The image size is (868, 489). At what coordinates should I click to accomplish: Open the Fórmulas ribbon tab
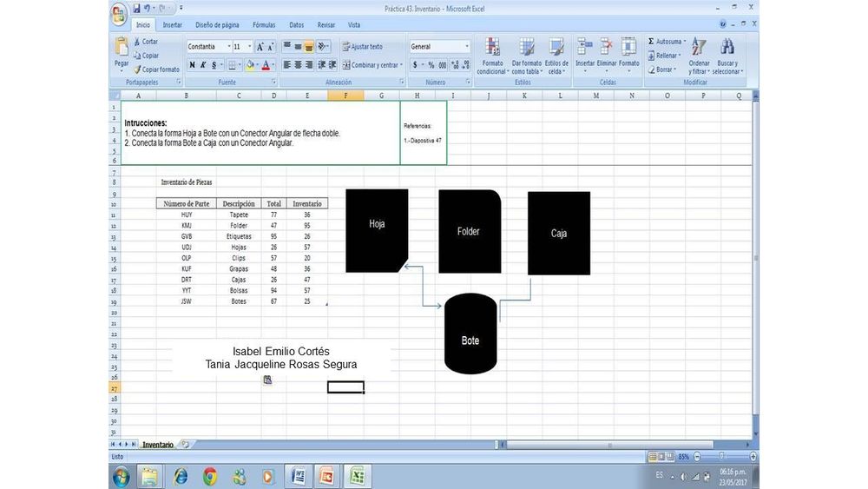click(263, 25)
